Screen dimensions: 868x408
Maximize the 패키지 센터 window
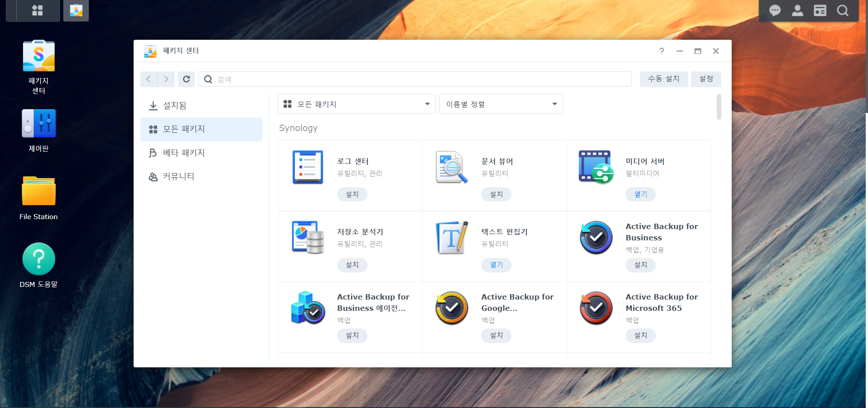click(698, 51)
